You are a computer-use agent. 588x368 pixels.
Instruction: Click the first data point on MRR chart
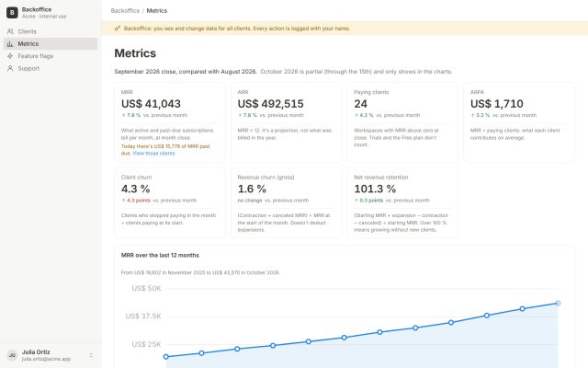(166, 357)
